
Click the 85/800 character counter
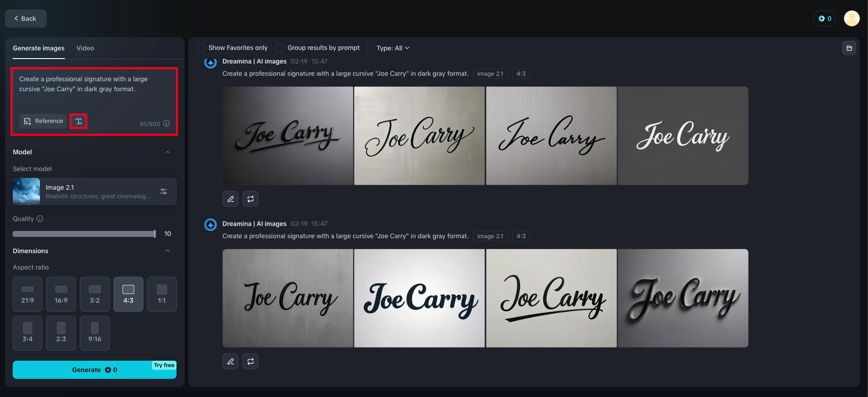(x=150, y=124)
